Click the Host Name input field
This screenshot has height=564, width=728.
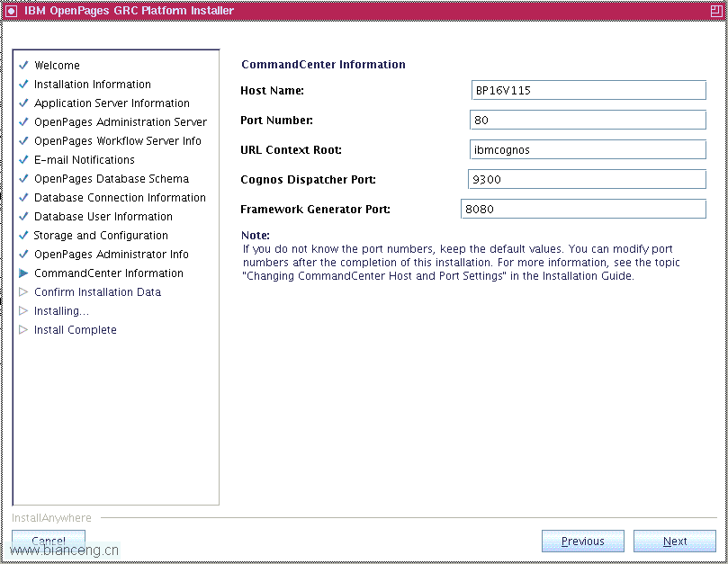pyautogui.click(x=589, y=90)
